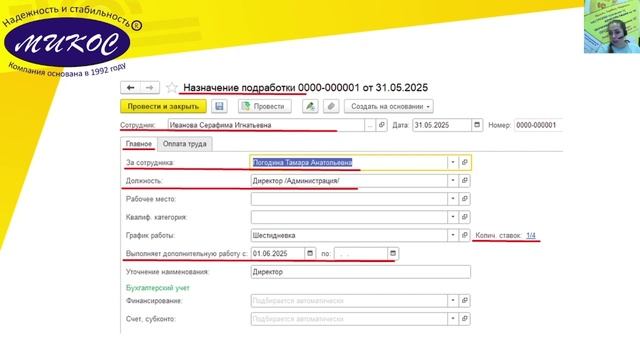Viewport: 640px width, 360px height.
Task: Open the Счет, субконто record via its open icon
Action: tap(464, 319)
